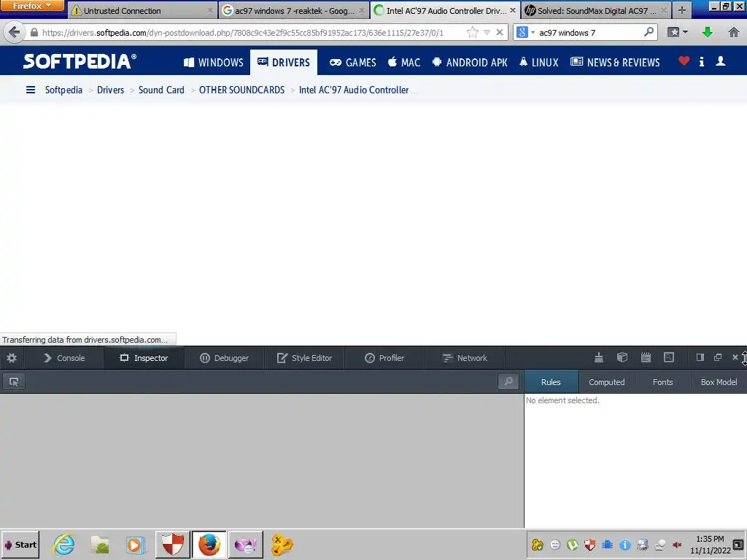
Task: Open the developer tools settings gear
Action: [12, 358]
